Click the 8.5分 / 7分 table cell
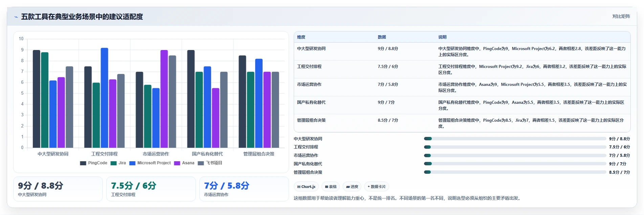 click(388, 120)
